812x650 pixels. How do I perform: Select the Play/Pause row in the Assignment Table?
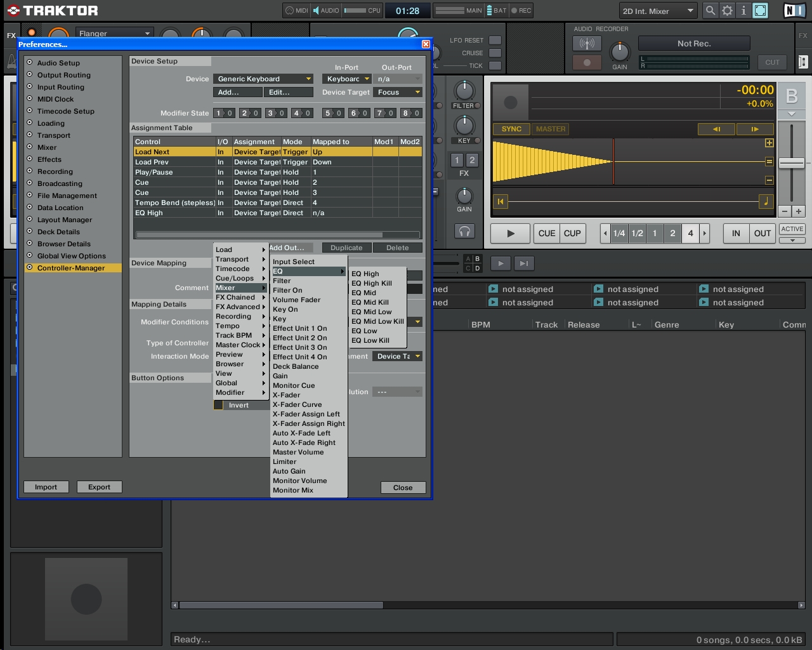tap(278, 172)
